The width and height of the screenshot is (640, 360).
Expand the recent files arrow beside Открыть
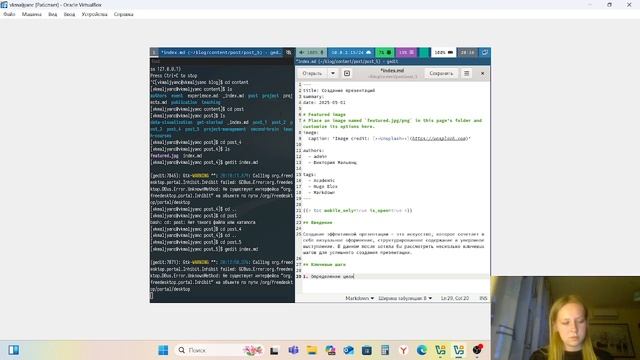[x=333, y=73]
